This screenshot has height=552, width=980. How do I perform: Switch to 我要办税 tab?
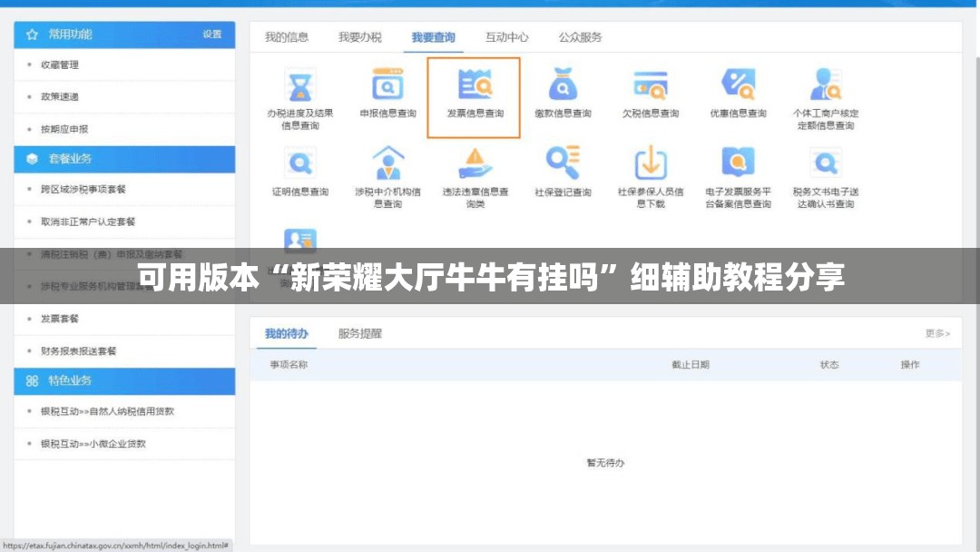click(x=360, y=37)
